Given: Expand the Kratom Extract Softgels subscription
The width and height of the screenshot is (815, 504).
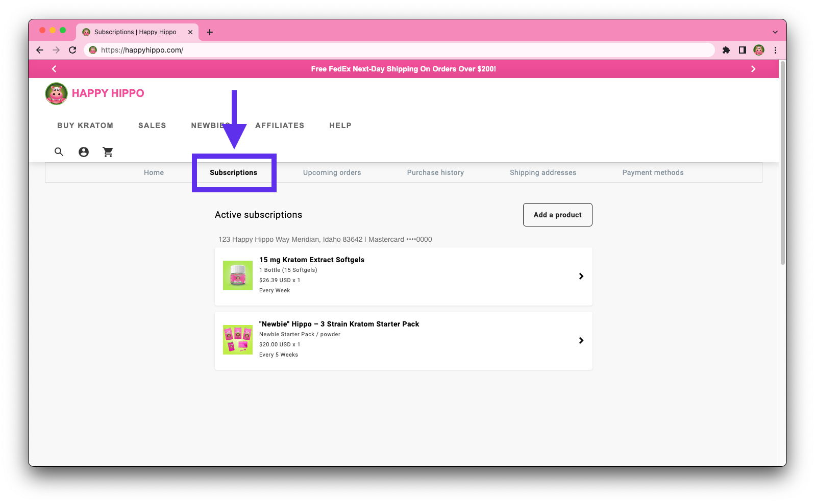Looking at the screenshot, I should click(581, 276).
